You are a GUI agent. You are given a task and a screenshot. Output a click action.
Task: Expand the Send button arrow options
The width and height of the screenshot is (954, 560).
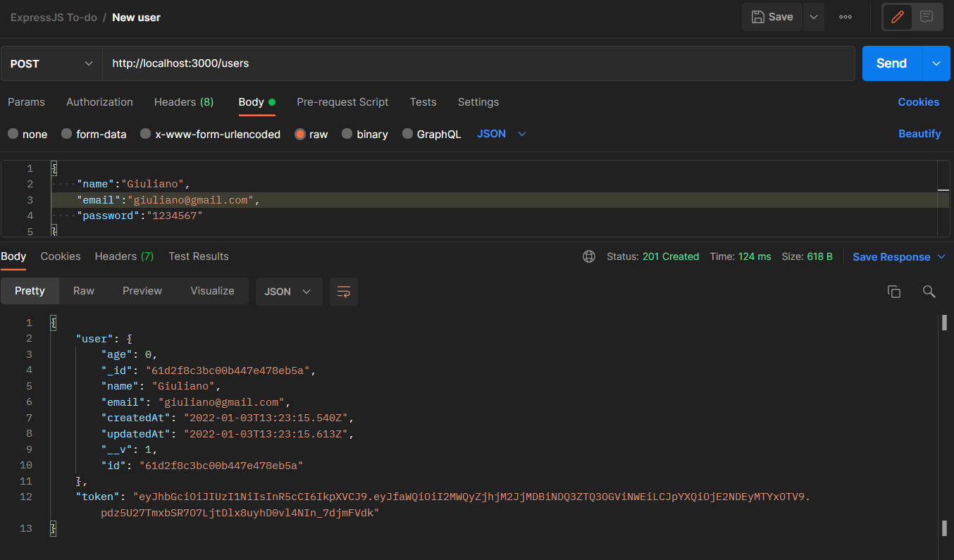tap(936, 63)
